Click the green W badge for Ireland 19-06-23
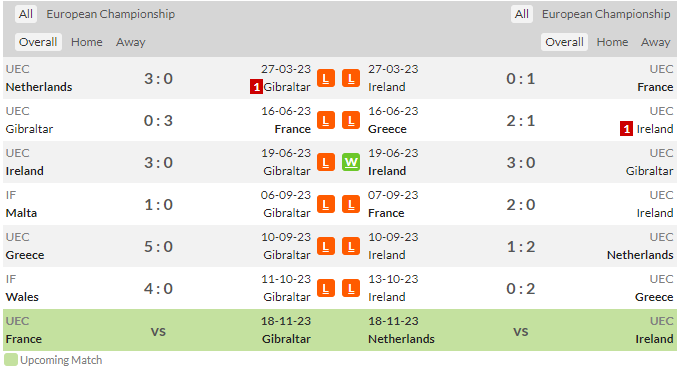 351,162
